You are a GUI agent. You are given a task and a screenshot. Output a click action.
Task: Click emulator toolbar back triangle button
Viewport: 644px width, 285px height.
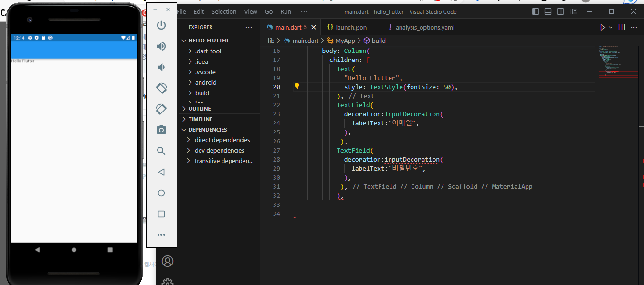point(161,172)
